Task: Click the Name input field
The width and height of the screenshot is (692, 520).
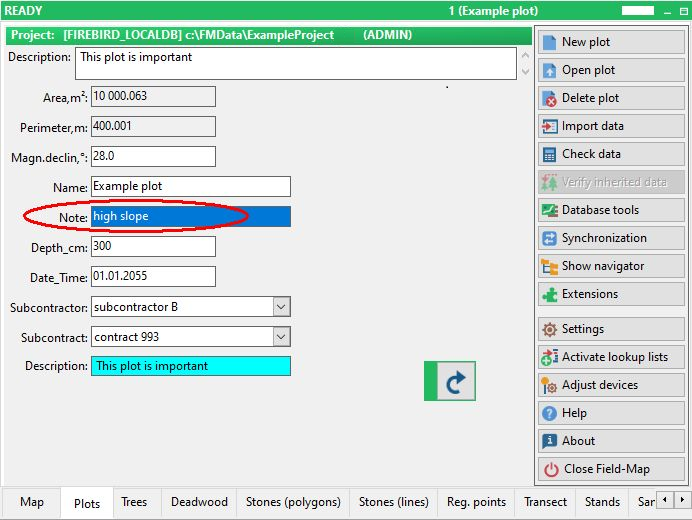Action: click(190, 187)
